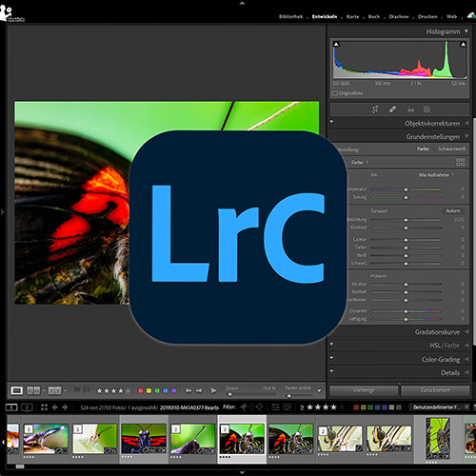Click the identity plate logo

tap(12, 14)
